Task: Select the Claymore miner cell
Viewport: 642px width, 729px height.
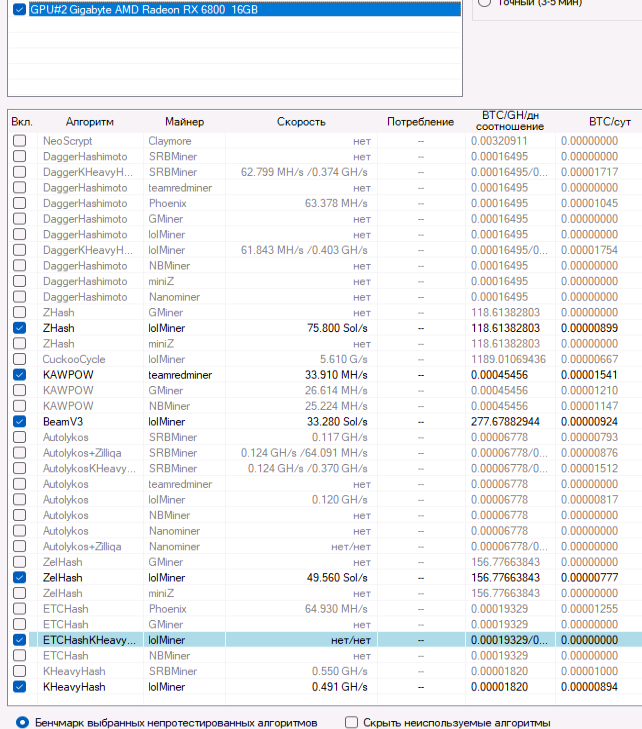Action: 170,140
